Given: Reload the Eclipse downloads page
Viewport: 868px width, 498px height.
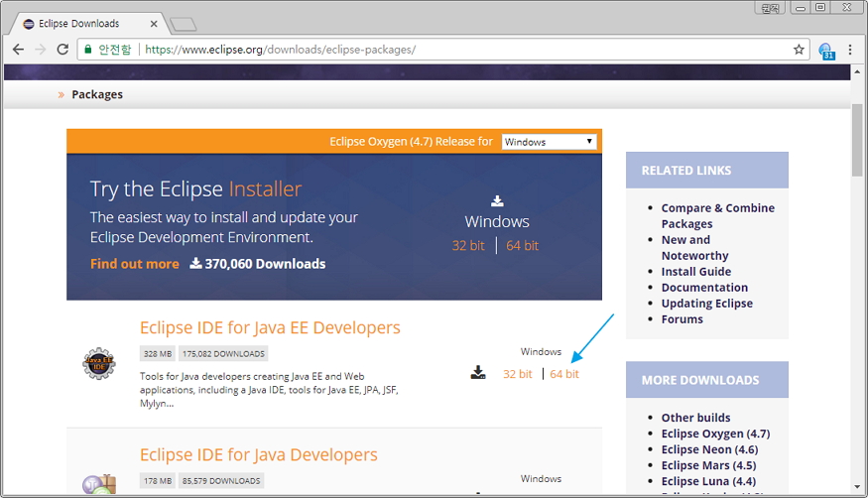Looking at the screenshot, I should (62, 50).
